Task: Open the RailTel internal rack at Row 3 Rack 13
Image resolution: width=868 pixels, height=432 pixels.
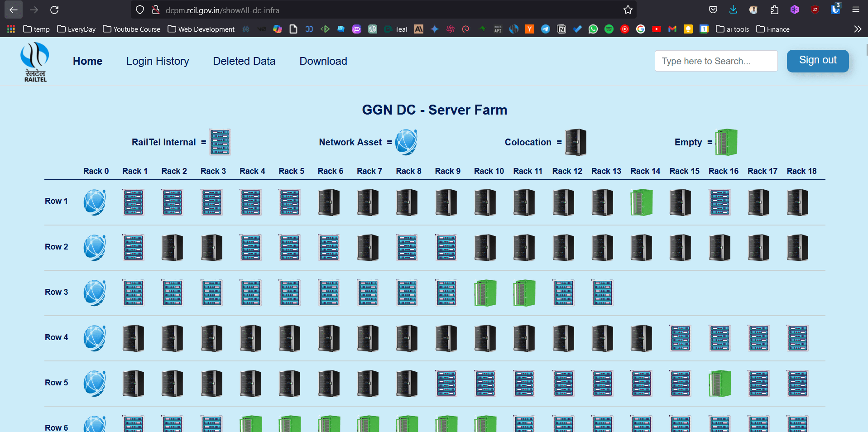Action: tap(602, 293)
